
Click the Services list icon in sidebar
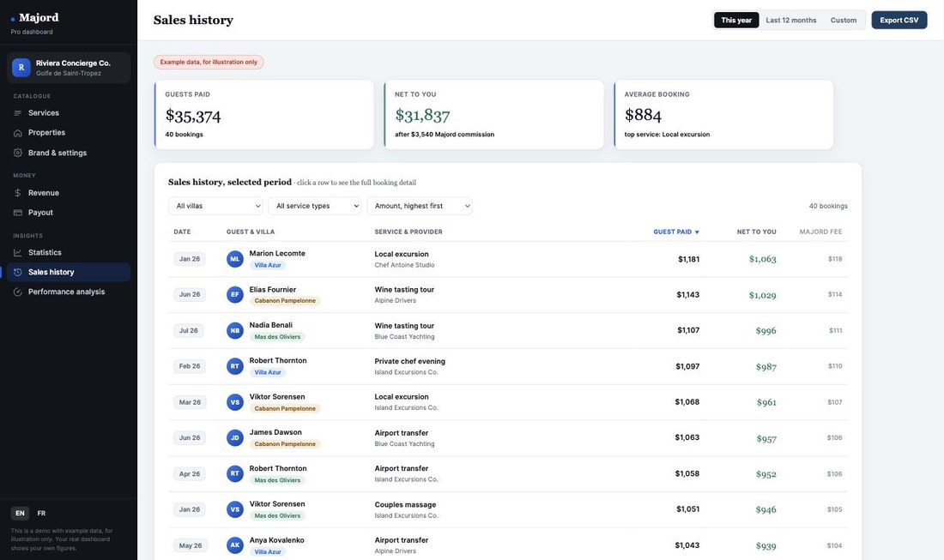point(17,113)
